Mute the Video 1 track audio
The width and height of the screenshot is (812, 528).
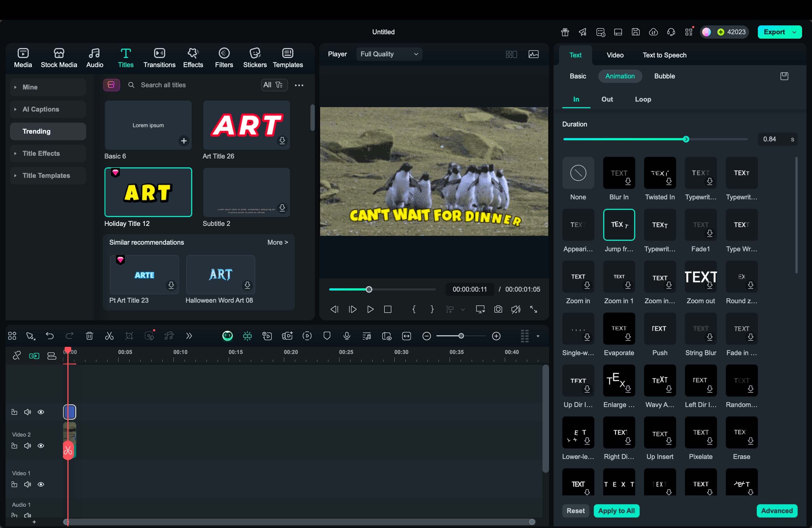[x=27, y=484]
